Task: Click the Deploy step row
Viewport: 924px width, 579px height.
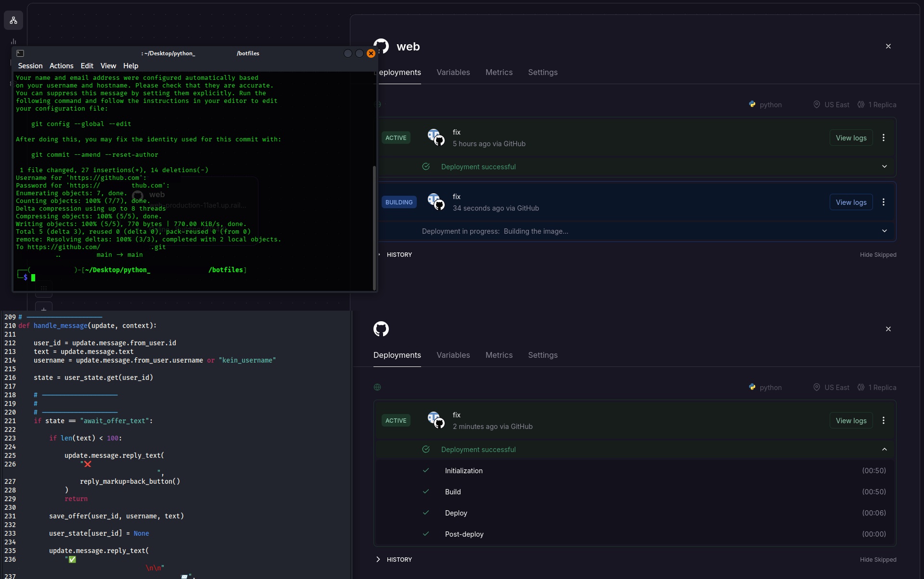Action: click(634, 513)
